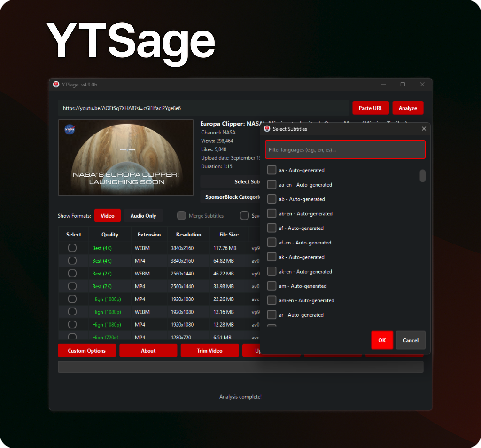The image size is (481, 448).
Task: Click the 'Views: 298,464' text
Action: pyautogui.click(x=217, y=141)
